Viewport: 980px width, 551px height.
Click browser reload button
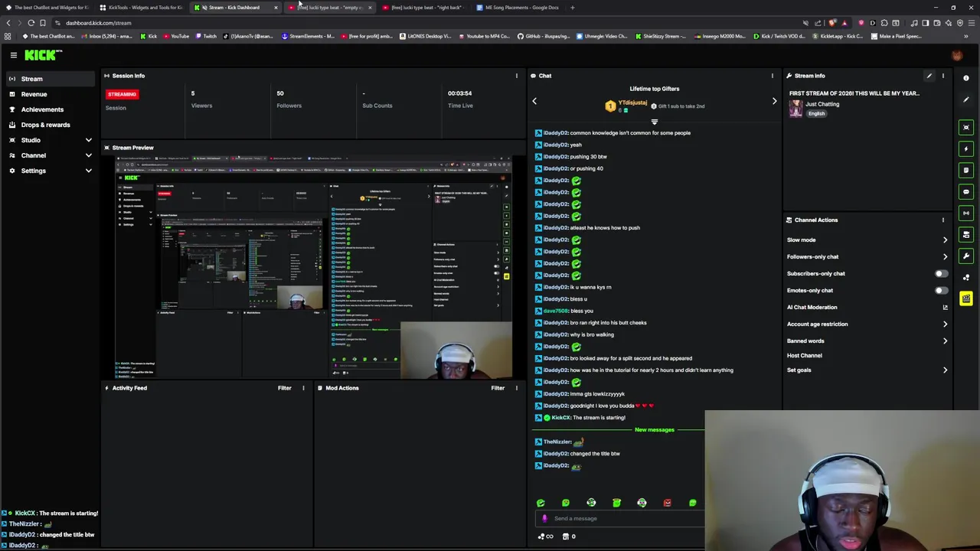pyautogui.click(x=31, y=23)
